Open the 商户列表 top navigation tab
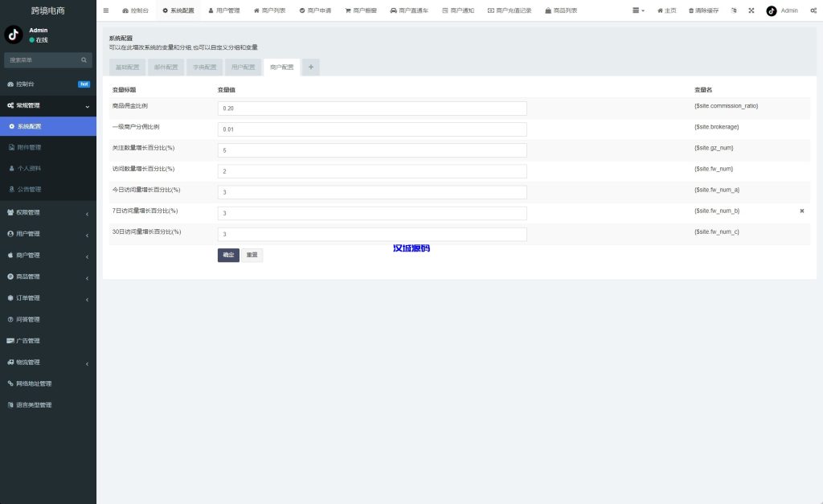The image size is (823, 504). click(269, 10)
